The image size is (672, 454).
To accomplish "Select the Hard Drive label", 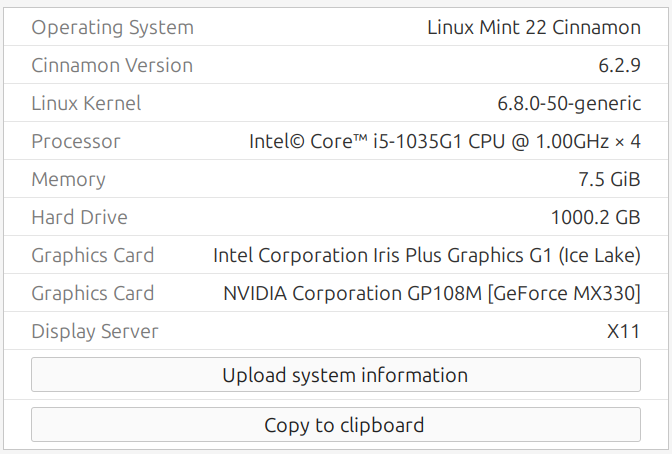I will coord(79,217).
